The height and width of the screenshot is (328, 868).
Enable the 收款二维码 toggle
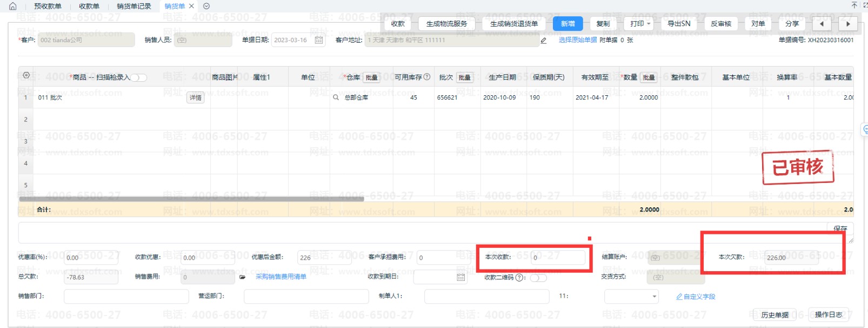[x=538, y=278]
